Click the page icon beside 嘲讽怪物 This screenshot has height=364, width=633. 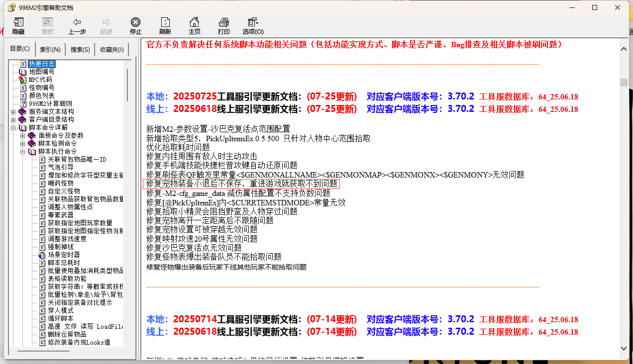[x=42, y=183]
